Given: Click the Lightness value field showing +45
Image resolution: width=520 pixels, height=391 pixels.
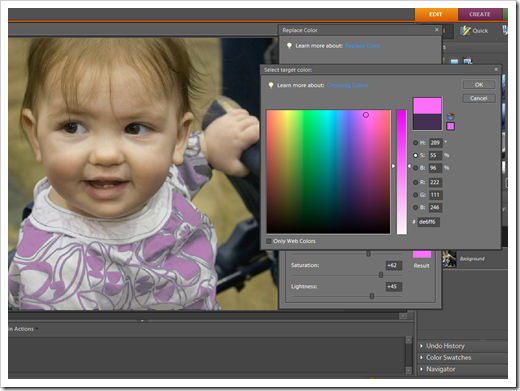Looking at the screenshot, I should coord(394,287).
